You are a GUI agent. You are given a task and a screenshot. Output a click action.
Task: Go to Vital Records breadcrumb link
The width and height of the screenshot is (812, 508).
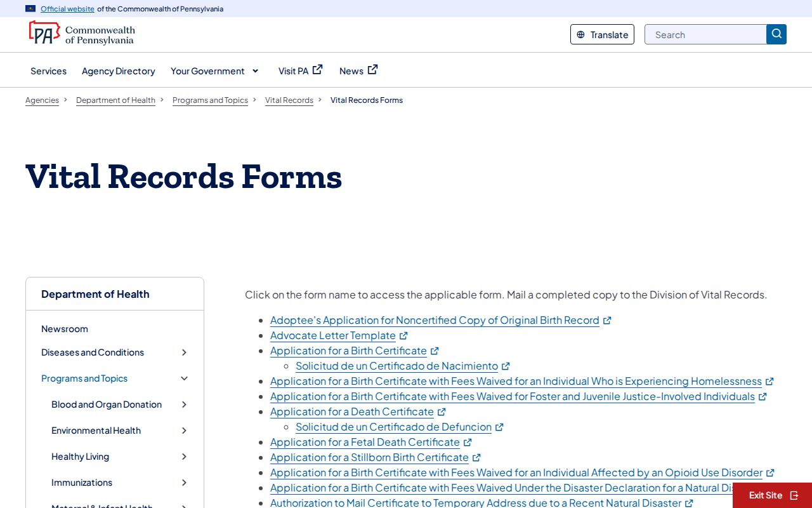tap(289, 100)
